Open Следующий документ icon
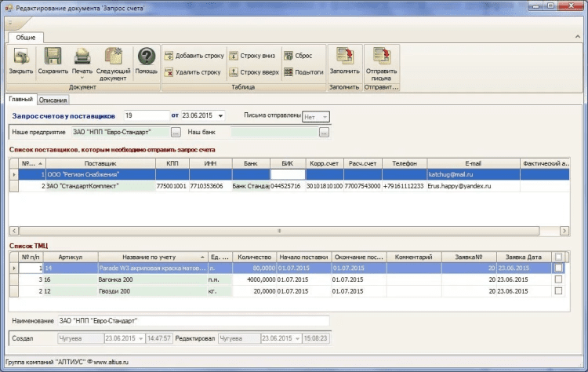 [x=114, y=57]
